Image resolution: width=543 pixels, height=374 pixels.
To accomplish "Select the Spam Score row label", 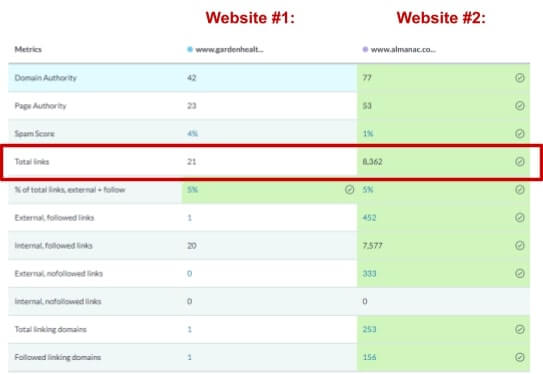I will [34, 134].
